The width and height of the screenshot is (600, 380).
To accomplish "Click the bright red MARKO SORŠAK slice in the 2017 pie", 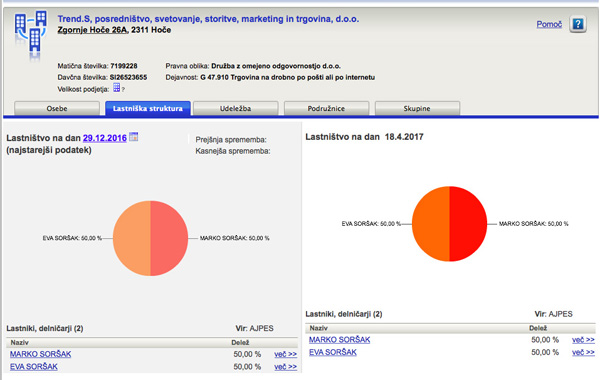I will point(468,224).
